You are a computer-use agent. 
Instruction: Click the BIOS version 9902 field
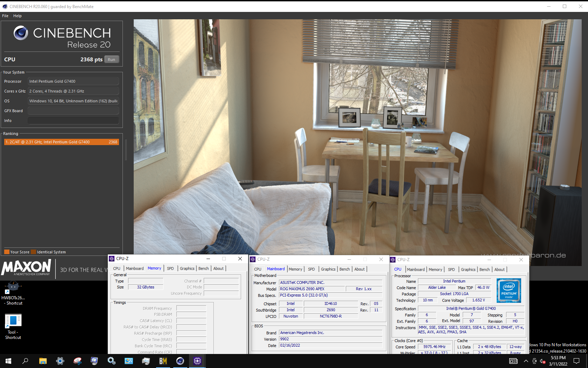[331, 339]
